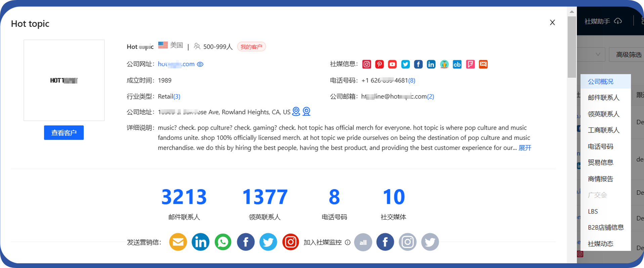
Task: Send marketing message via WhatsApp icon
Action: click(x=223, y=242)
